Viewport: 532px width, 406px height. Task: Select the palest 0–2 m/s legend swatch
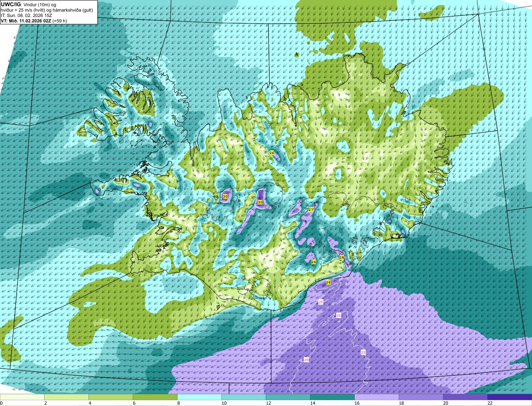click(x=22, y=397)
